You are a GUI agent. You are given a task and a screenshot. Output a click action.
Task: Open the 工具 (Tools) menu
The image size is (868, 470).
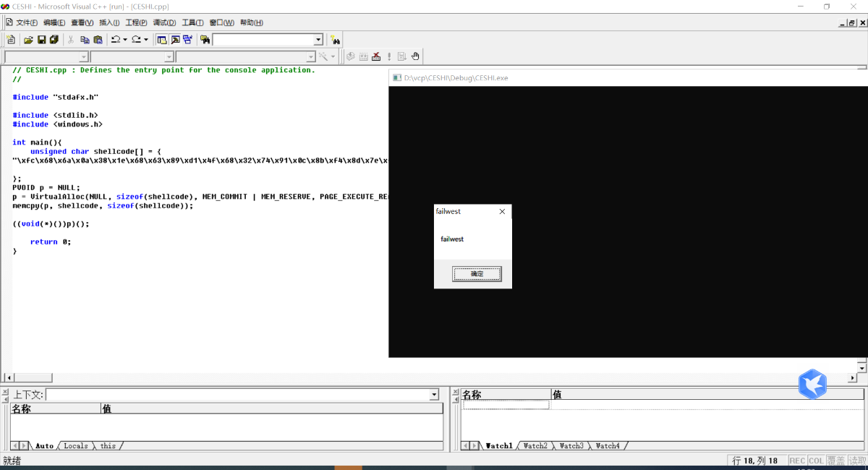[192, 22]
